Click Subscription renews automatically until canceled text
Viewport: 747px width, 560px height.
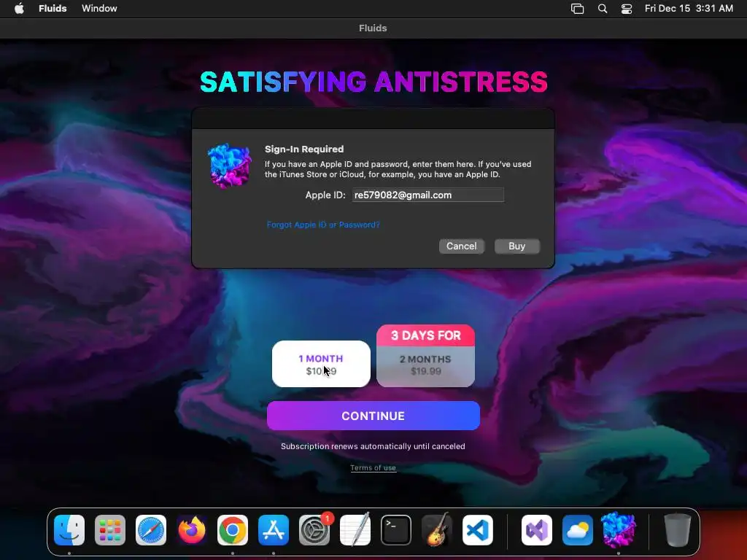click(x=373, y=446)
